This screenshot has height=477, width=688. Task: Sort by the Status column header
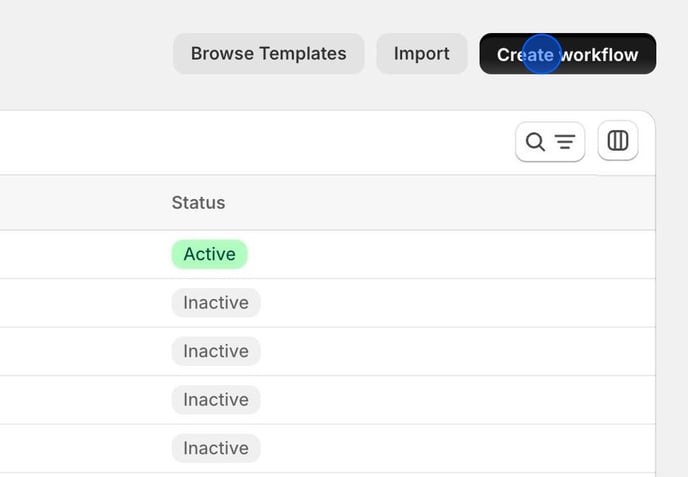(198, 203)
